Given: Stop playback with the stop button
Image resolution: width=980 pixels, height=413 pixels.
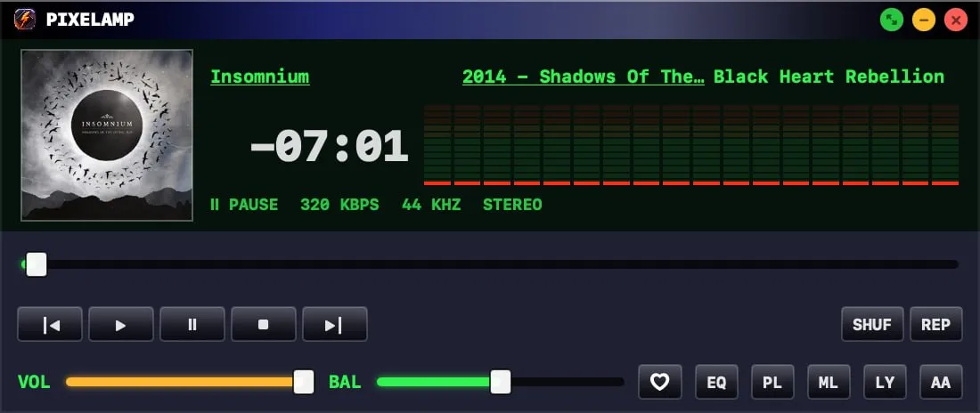Looking at the screenshot, I should tap(263, 324).
